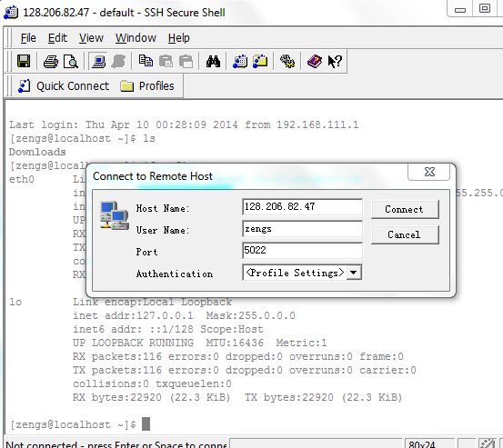The image size is (503, 448).
Task: Click the Port input field
Action: coord(303,250)
